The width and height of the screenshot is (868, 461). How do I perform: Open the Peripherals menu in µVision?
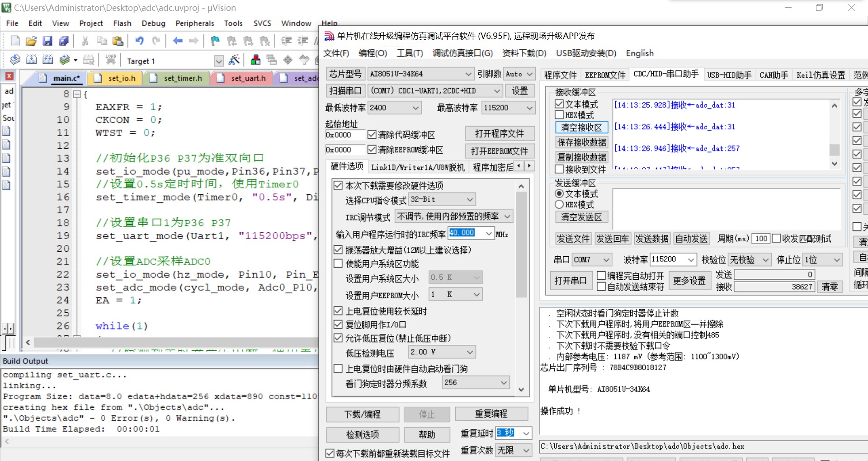[x=194, y=24]
